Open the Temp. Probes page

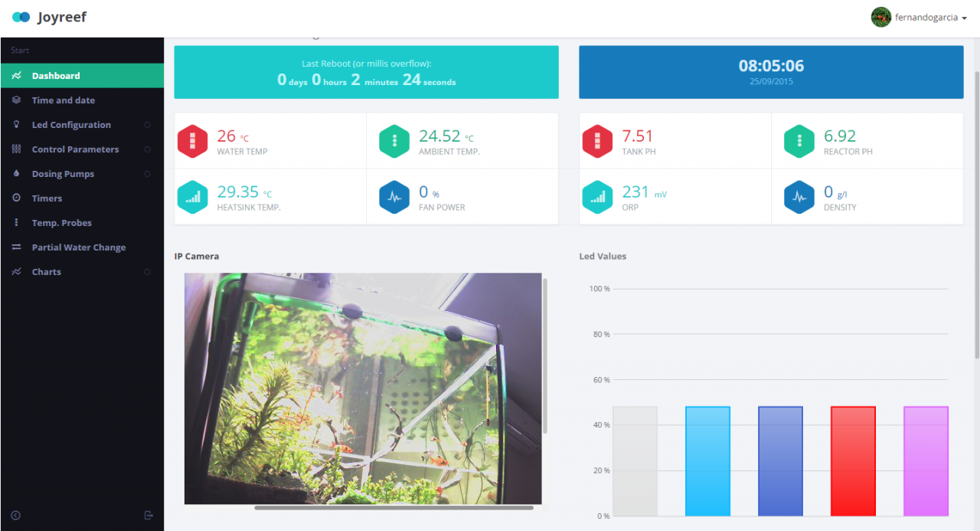[x=61, y=223]
